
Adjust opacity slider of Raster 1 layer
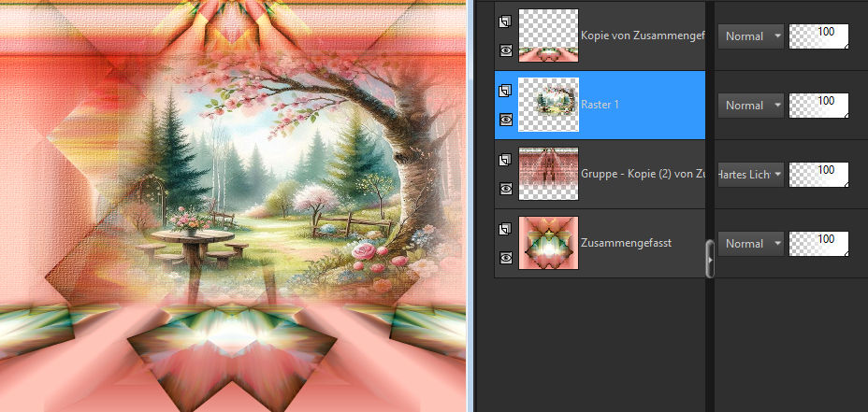tap(818, 105)
